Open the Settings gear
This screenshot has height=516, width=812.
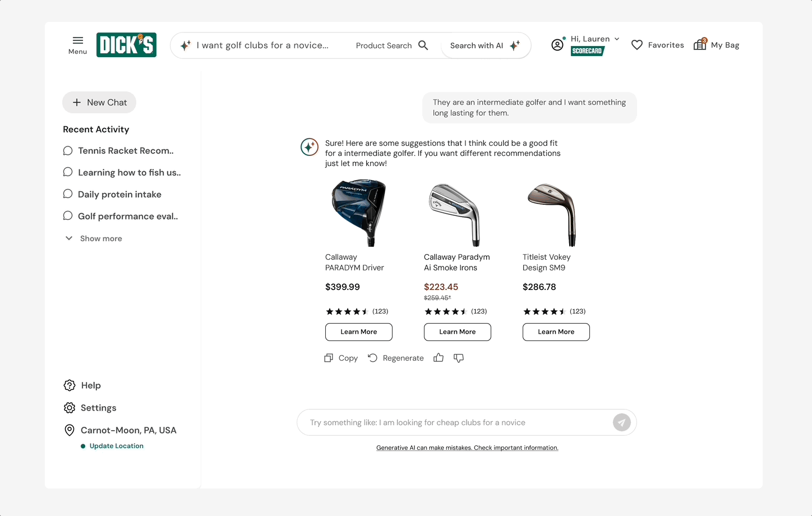coord(70,408)
